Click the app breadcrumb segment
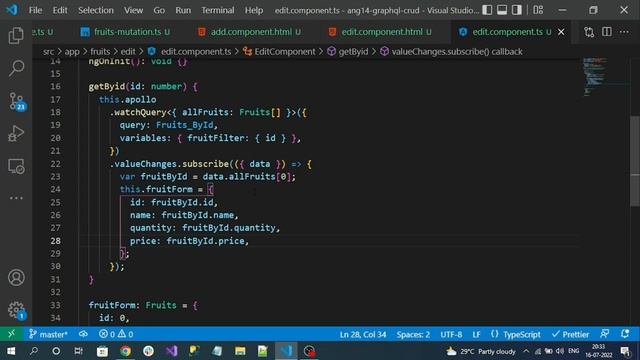Screen dimensions: 640x360 tap(72, 51)
